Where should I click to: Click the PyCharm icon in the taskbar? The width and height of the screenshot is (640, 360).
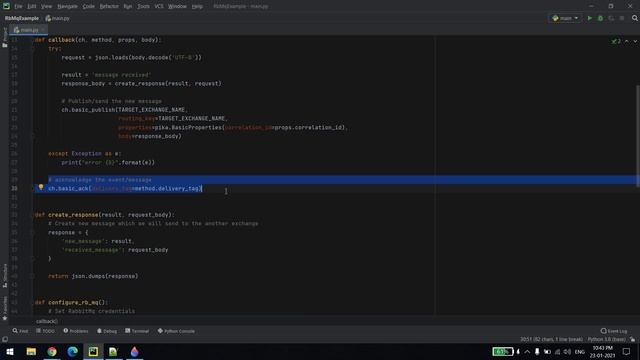pos(93,351)
